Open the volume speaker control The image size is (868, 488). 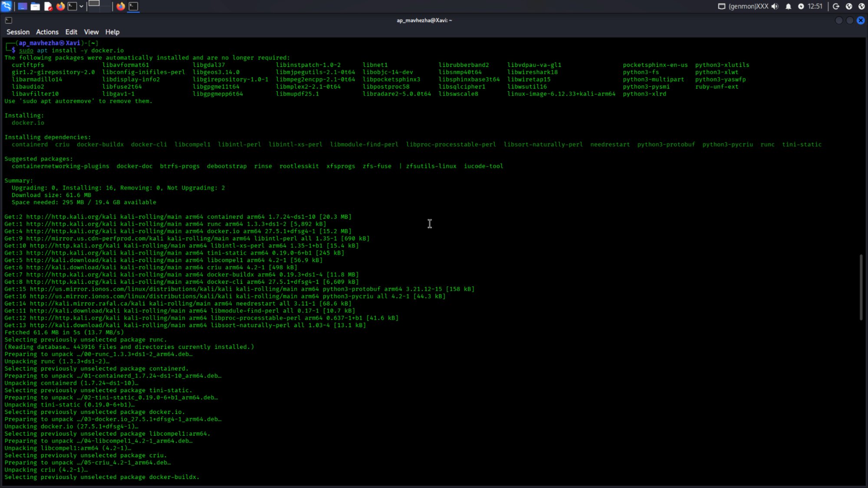pos(775,7)
